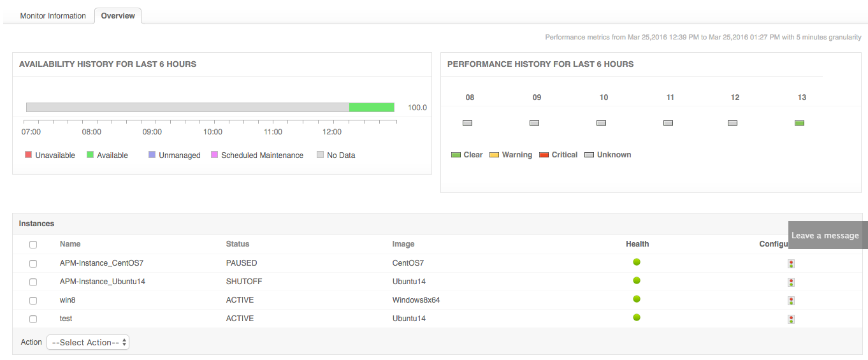
Task: Click the hour 12 performance status box
Action: [733, 123]
